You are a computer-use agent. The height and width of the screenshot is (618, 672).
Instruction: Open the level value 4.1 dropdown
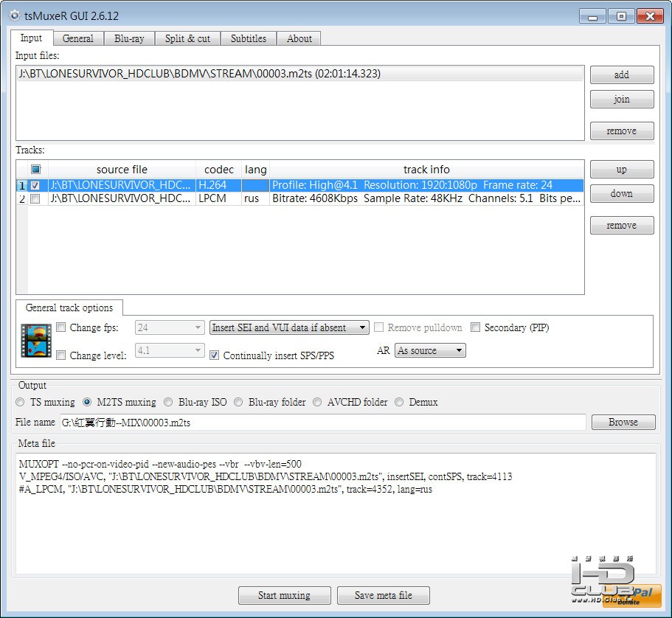point(170,350)
